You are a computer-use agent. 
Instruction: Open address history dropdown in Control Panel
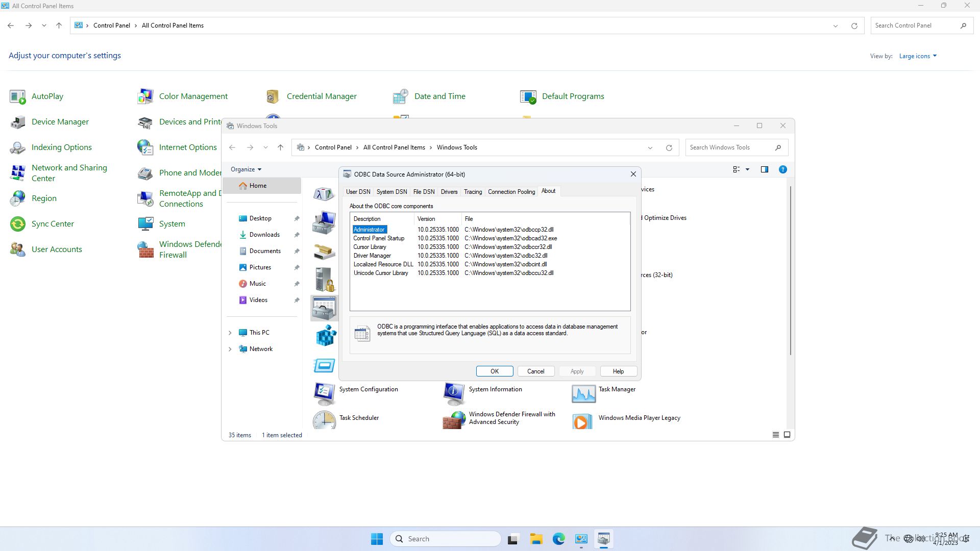pyautogui.click(x=835, y=26)
